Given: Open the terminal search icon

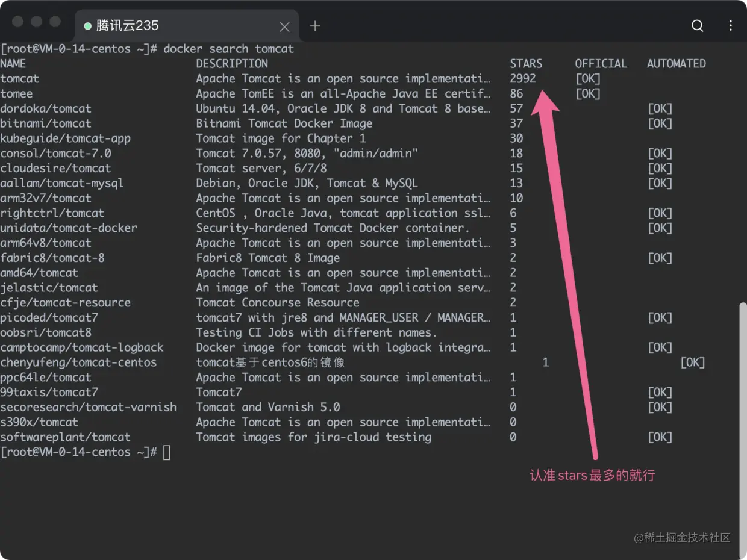Looking at the screenshot, I should [x=697, y=25].
